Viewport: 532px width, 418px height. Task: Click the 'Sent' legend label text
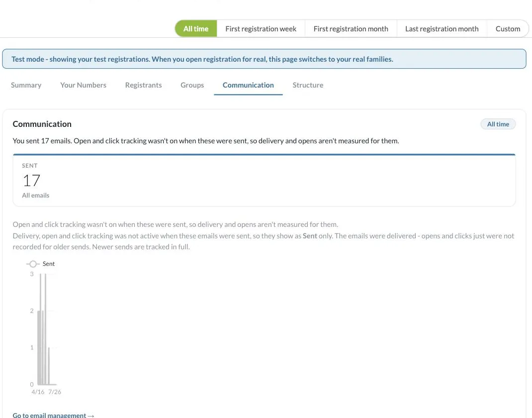click(49, 264)
